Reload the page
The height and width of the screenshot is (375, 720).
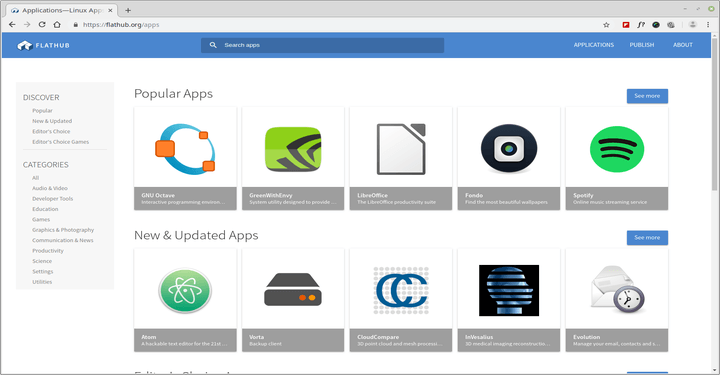[42, 24]
